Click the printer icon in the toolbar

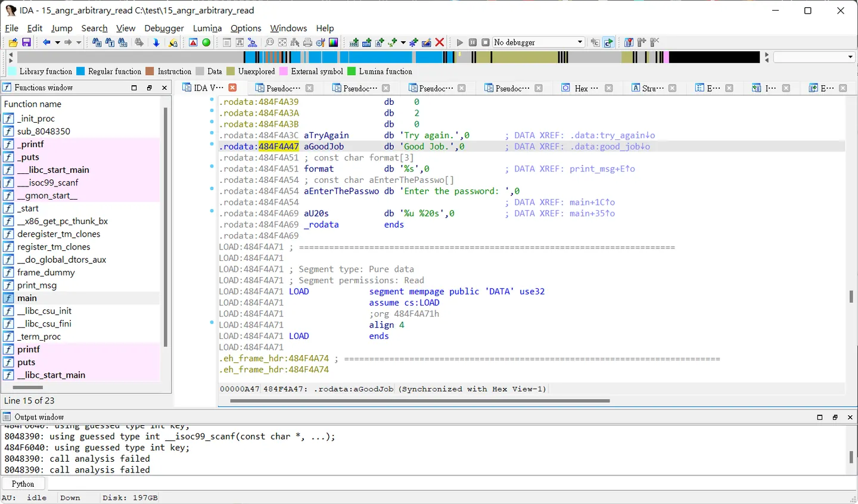[x=307, y=42]
